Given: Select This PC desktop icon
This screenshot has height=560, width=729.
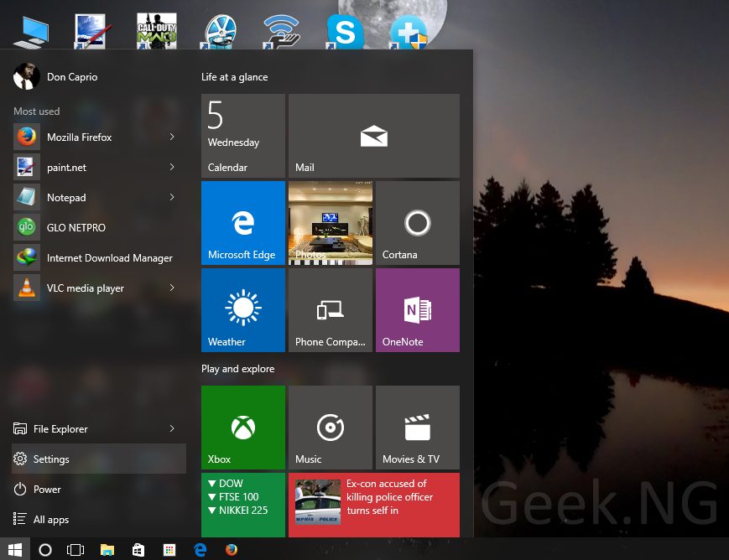Looking at the screenshot, I should (x=32, y=32).
